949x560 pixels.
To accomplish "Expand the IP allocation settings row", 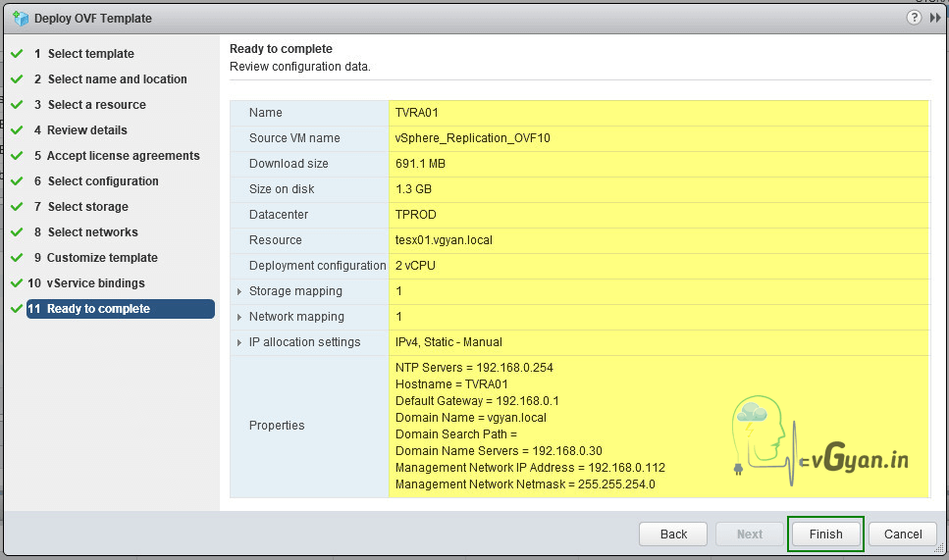I will (x=239, y=342).
